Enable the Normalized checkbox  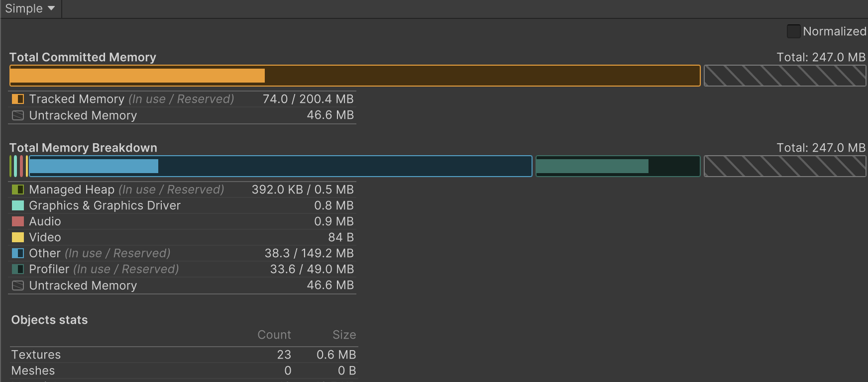coord(793,31)
